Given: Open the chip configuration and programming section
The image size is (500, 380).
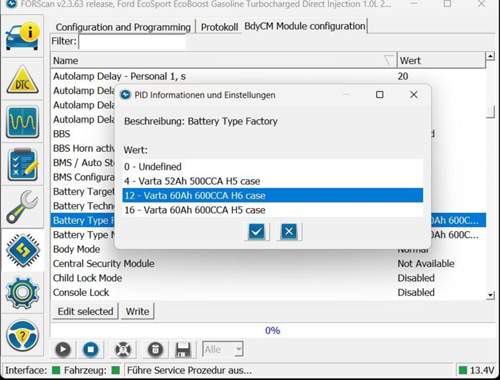Looking at the screenshot, I should [22, 250].
